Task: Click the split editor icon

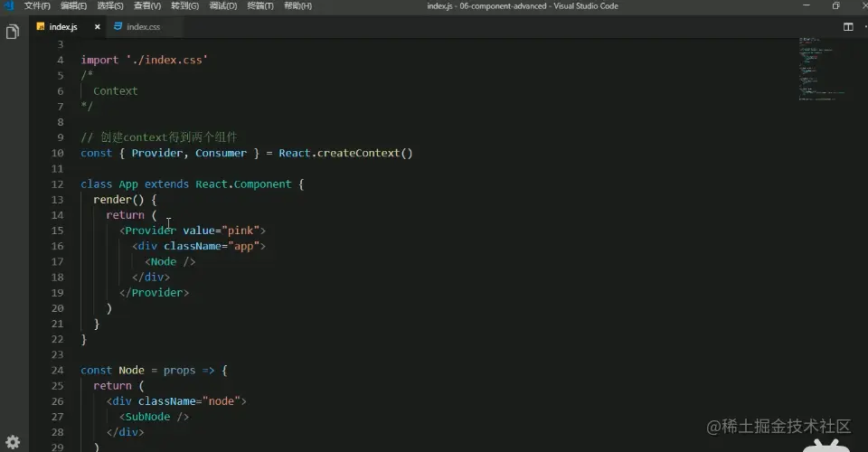Action: 848,26
